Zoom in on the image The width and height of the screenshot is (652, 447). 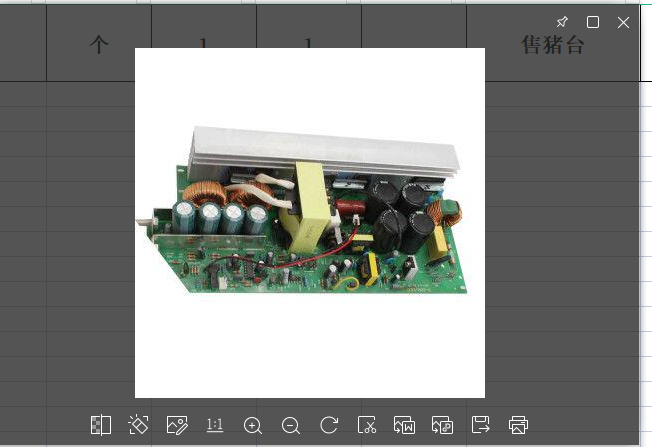click(253, 425)
